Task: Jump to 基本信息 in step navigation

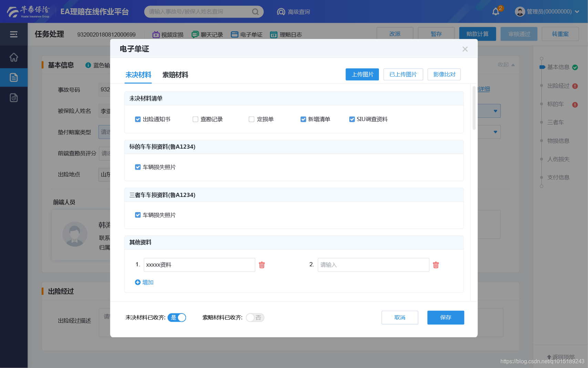Action: pos(558,67)
